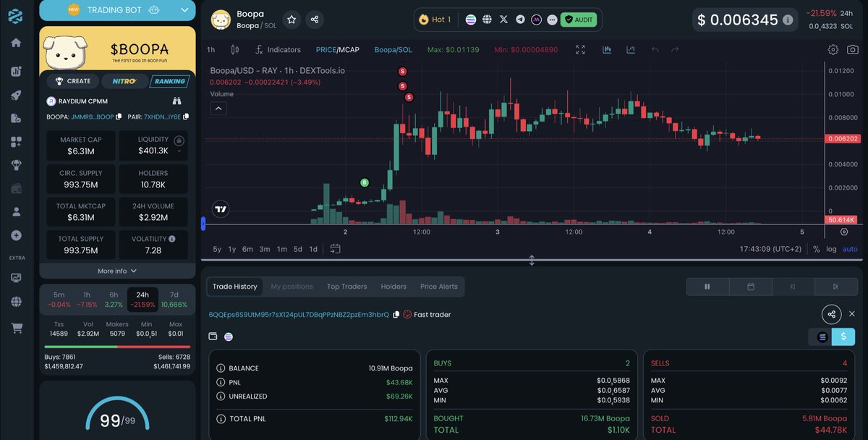Open the go-to-date calendar icon below chart
This screenshot has height=440, width=868.
tap(335, 249)
